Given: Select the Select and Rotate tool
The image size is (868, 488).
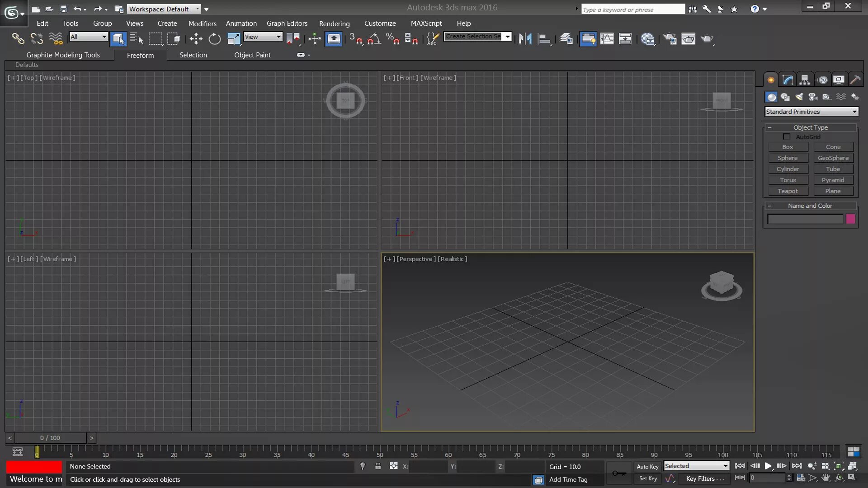Looking at the screenshot, I should pos(215,39).
